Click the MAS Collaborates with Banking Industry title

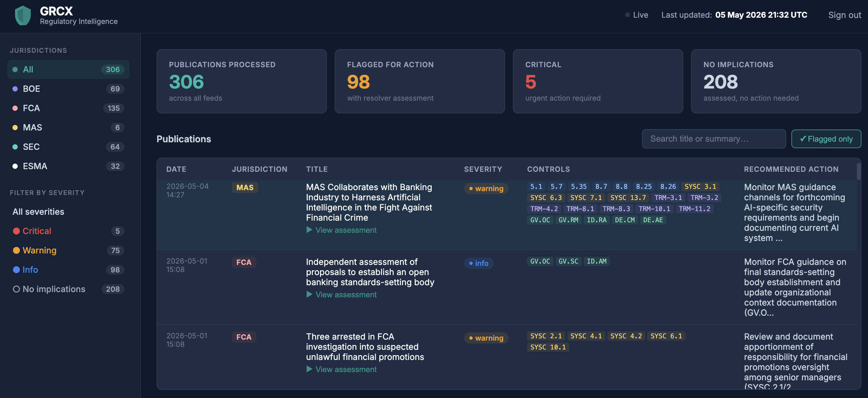pos(369,202)
